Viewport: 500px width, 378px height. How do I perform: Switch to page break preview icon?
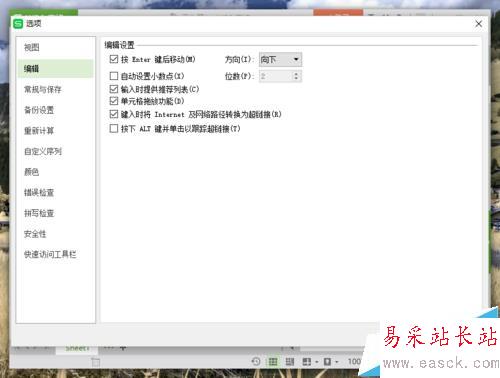[290, 362]
